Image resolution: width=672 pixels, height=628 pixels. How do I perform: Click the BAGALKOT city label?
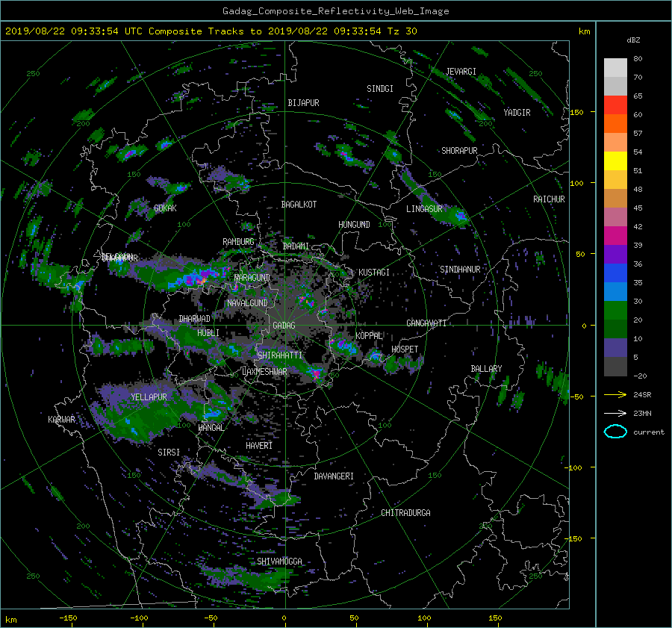pos(299,205)
